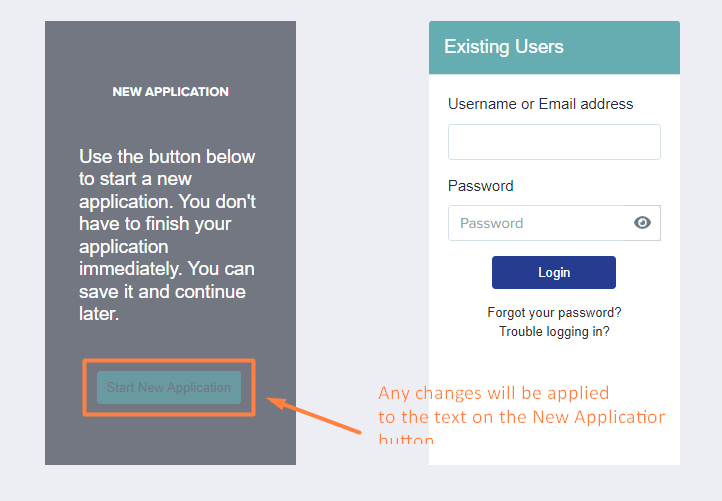
Task: Show password with the eye icon
Action: click(642, 223)
